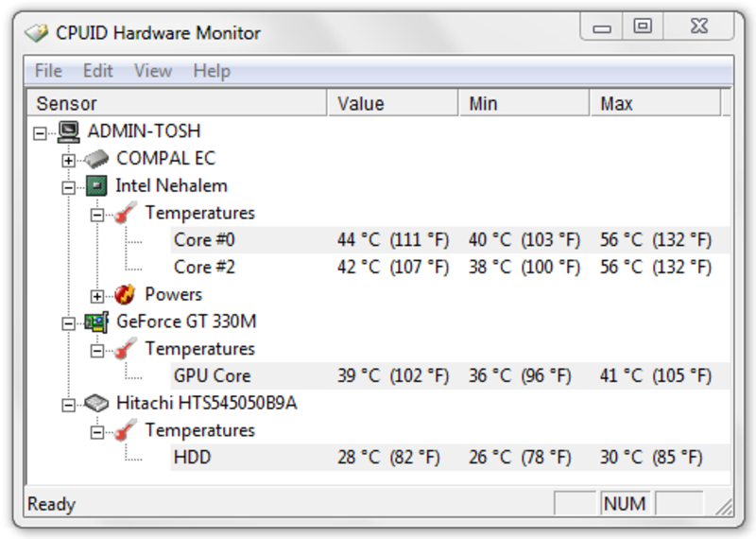Click the window resize grip corner
Image resolution: width=756 pixels, height=539 pixels.
pos(723,506)
